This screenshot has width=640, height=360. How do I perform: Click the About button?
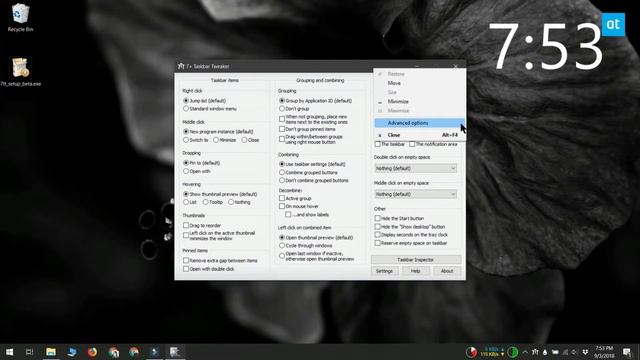tap(447, 271)
